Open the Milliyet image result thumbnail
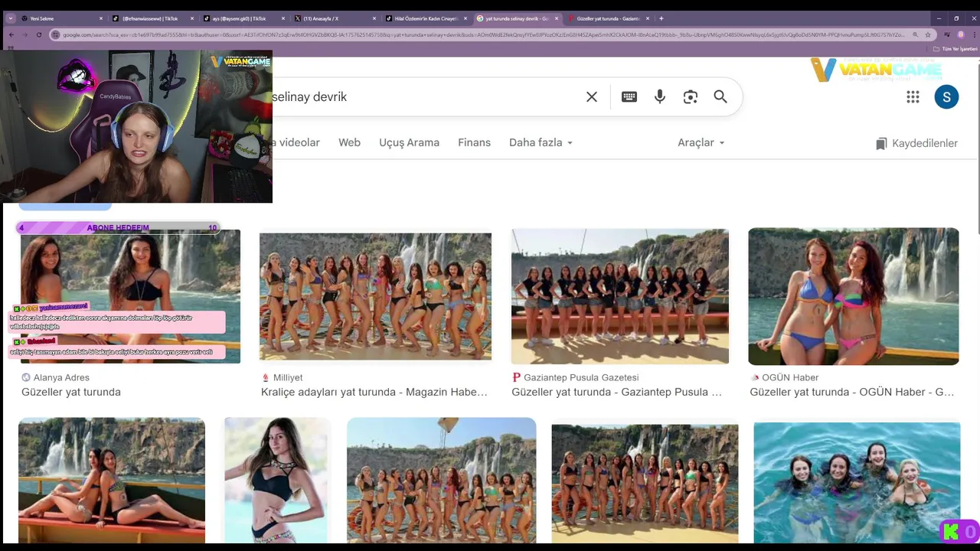 375,296
